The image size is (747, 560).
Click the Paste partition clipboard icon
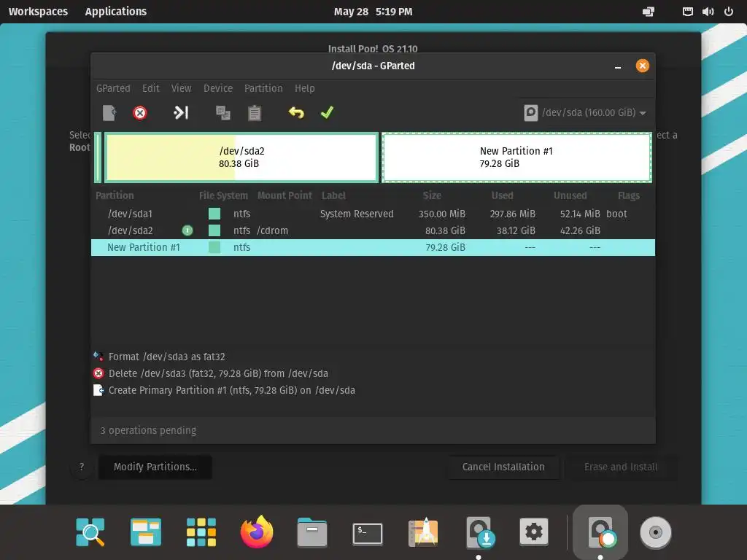pos(255,113)
